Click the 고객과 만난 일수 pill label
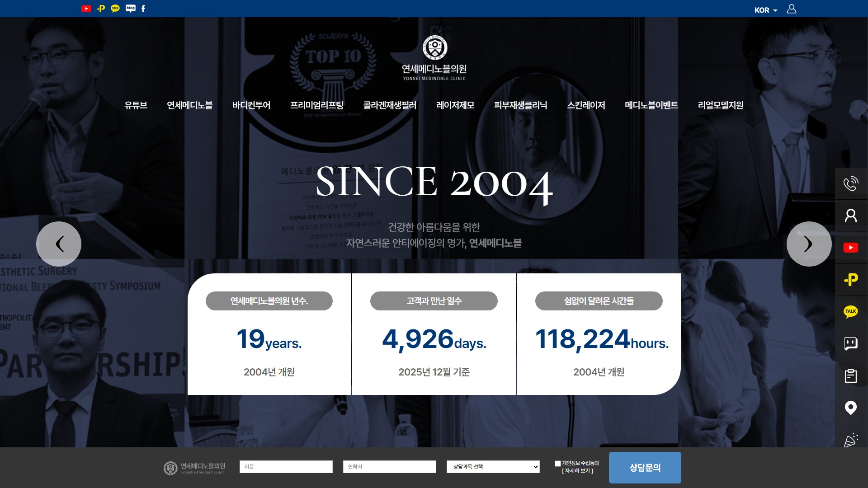Screen dimensions: 868x488 tap(434, 301)
